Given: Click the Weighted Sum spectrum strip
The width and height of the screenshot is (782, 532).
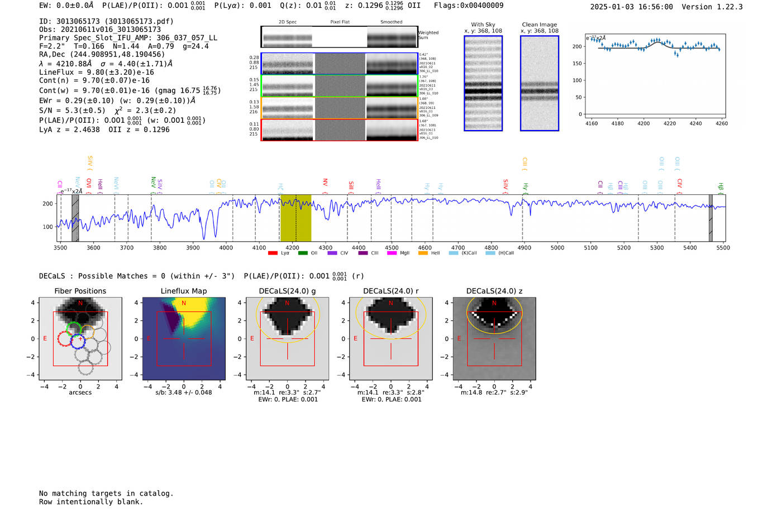Looking at the screenshot, I should [x=340, y=37].
